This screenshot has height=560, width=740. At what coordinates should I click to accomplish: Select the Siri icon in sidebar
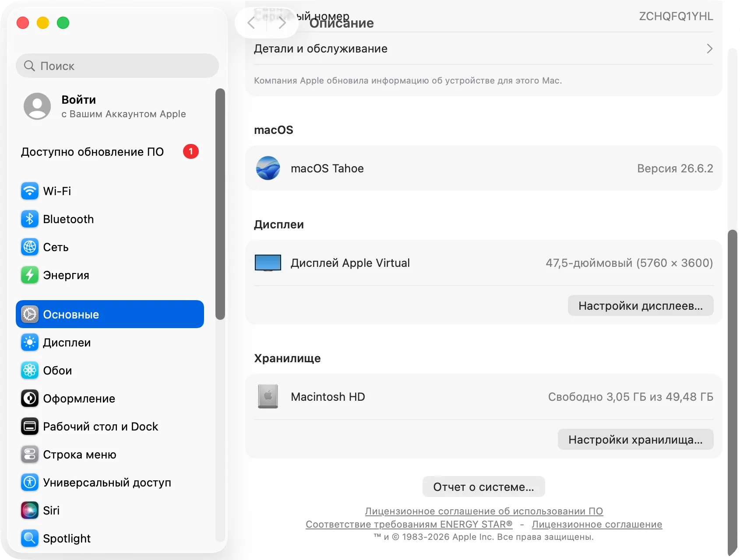(30, 511)
